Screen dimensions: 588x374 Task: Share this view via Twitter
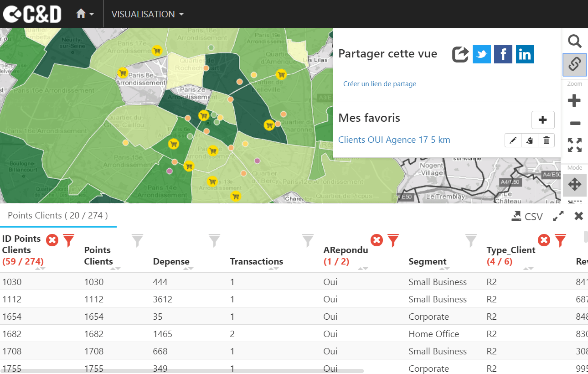(x=482, y=54)
